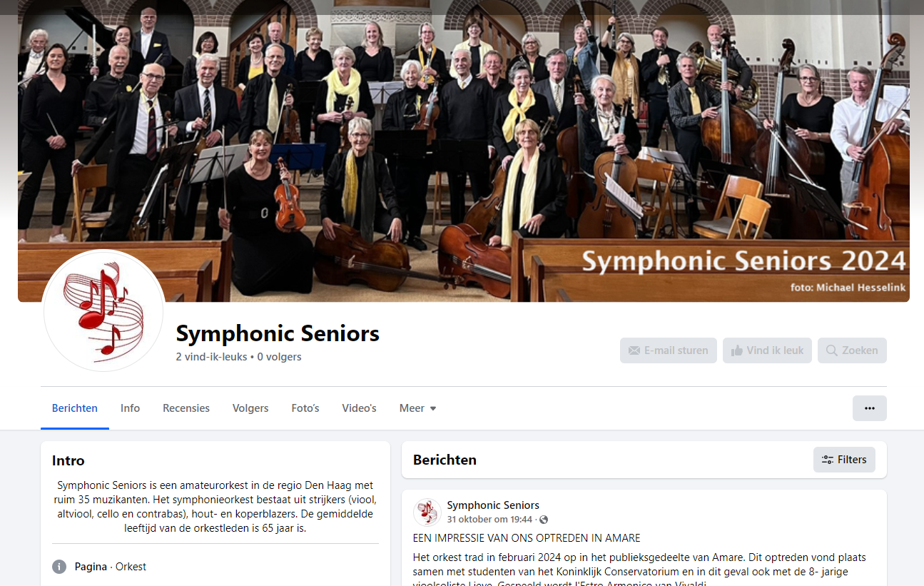Viewport: 924px width, 586px height.
Task: Expand the Meer dropdown tab
Action: pyautogui.click(x=418, y=408)
